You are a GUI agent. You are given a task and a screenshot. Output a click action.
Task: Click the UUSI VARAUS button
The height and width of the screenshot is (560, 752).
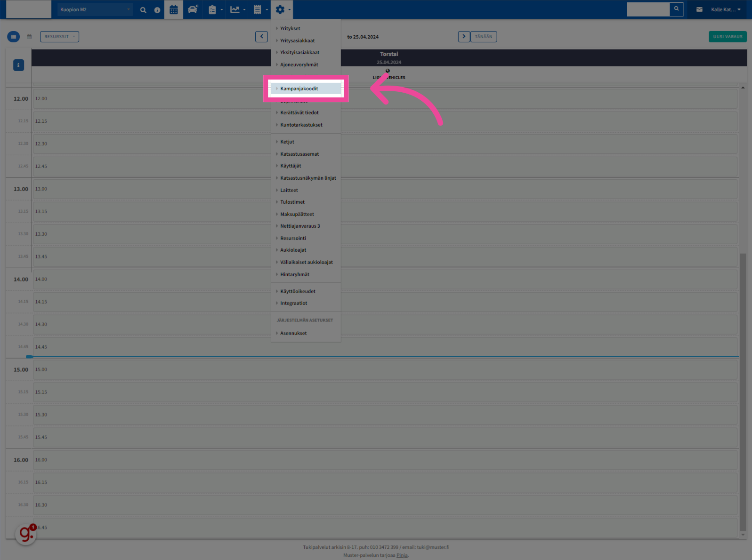[728, 37]
